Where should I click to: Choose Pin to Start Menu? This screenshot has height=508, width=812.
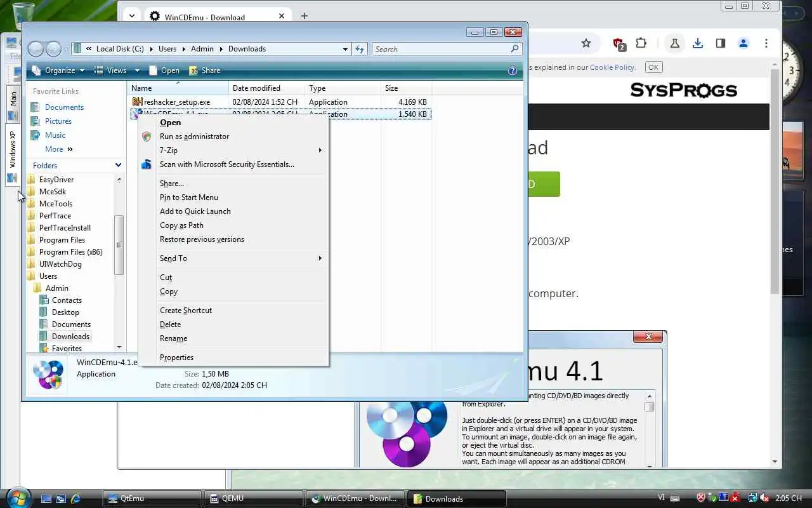tap(233, 197)
